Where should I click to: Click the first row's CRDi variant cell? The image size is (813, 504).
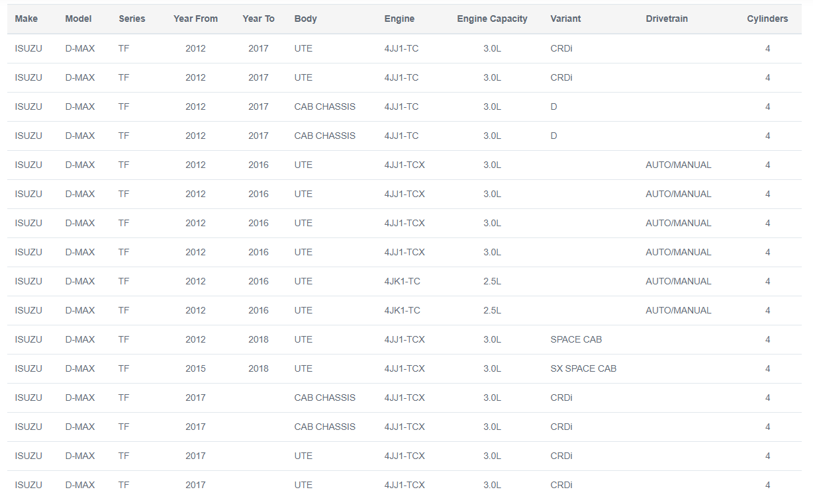click(x=561, y=48)
